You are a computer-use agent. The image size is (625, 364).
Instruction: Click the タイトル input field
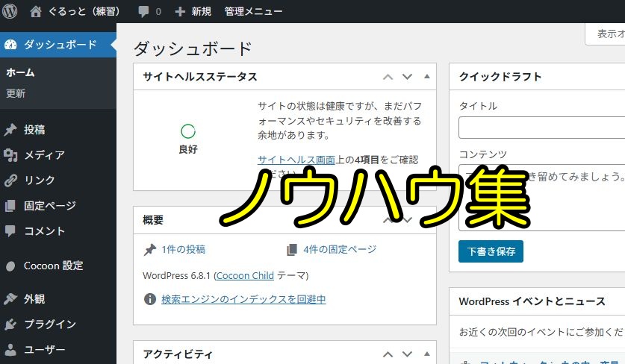[541, 128]
